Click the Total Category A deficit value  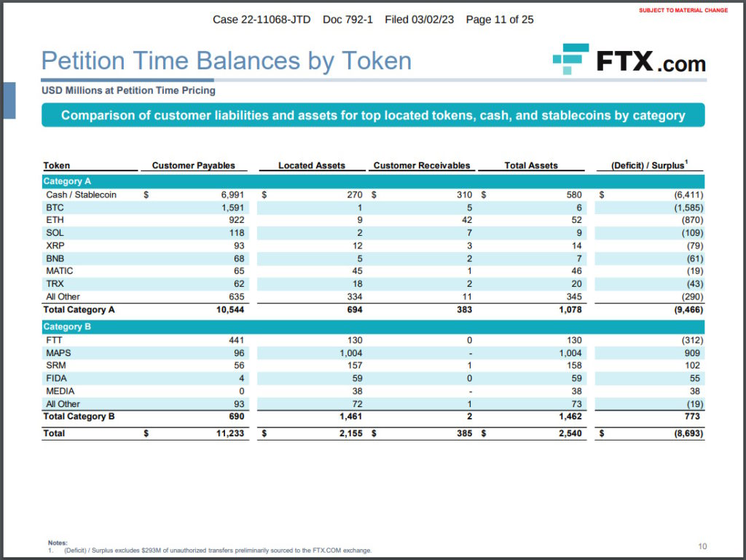point(688,309)
